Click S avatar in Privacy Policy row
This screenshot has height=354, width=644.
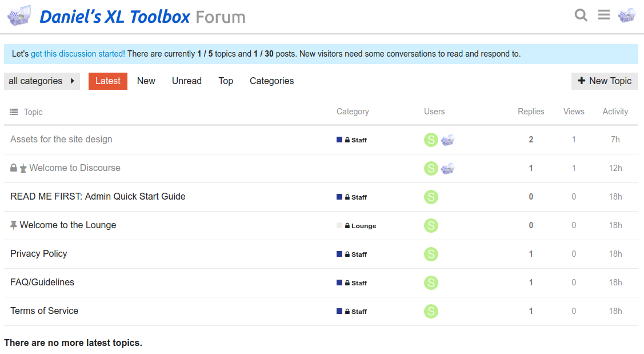pyautogui.click(x=431, y=254)
